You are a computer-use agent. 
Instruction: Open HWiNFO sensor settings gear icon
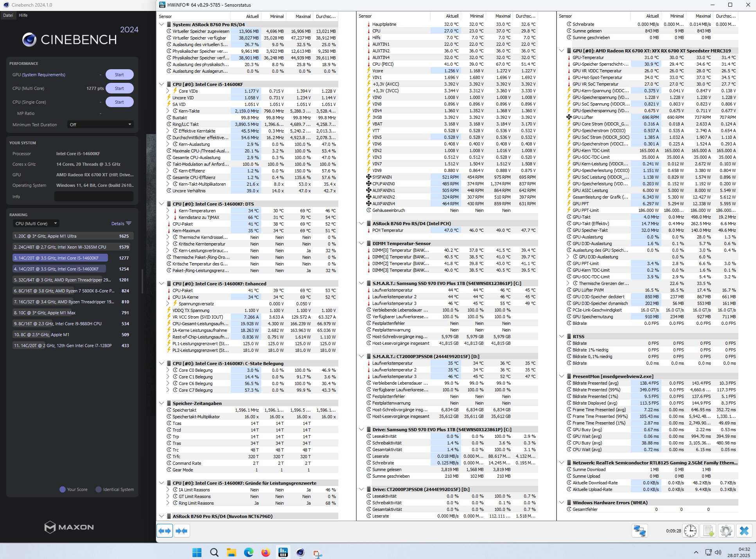pyautogui.click(x=726, y=531)
